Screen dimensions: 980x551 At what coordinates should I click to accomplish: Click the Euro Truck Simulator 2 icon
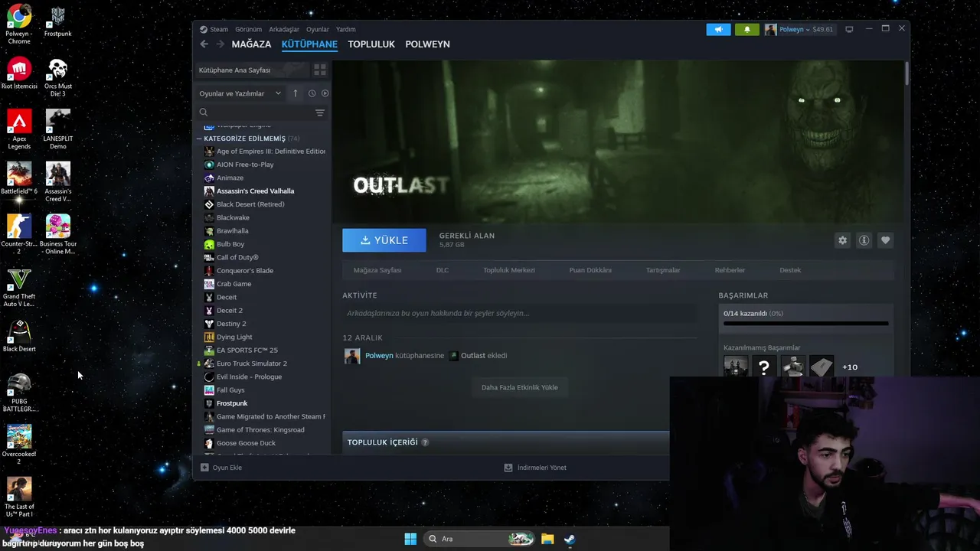tap(209, 364)
